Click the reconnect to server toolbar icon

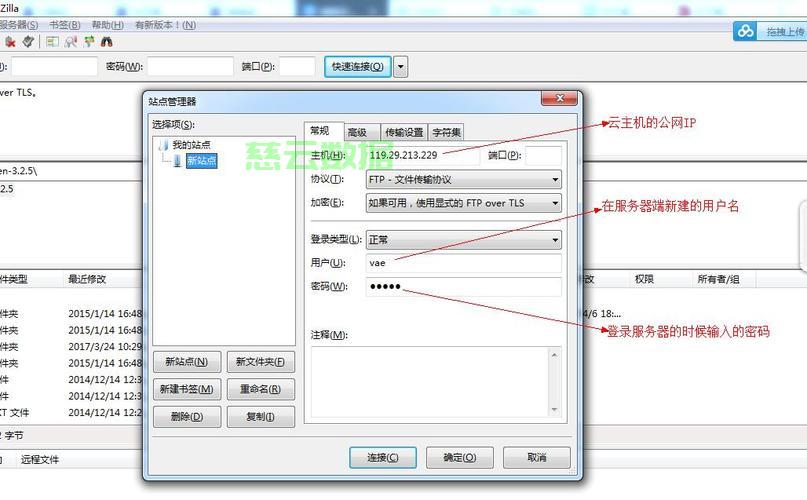[28, 42]
